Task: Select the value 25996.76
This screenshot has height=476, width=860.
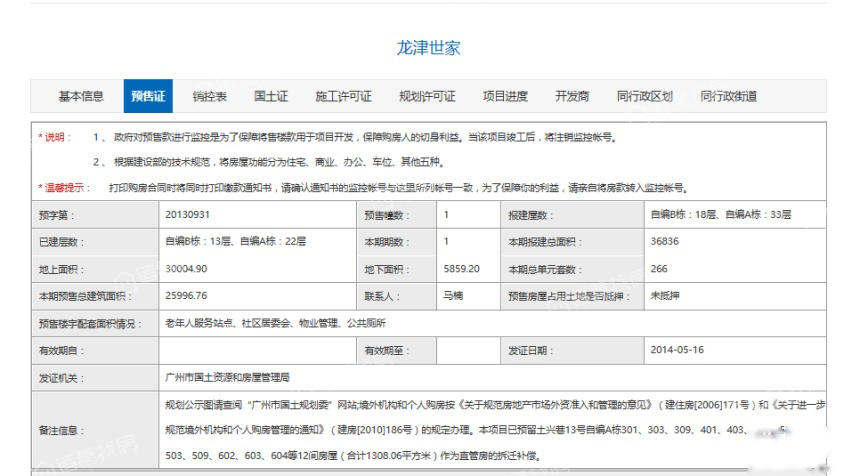Action: (186, 296)
